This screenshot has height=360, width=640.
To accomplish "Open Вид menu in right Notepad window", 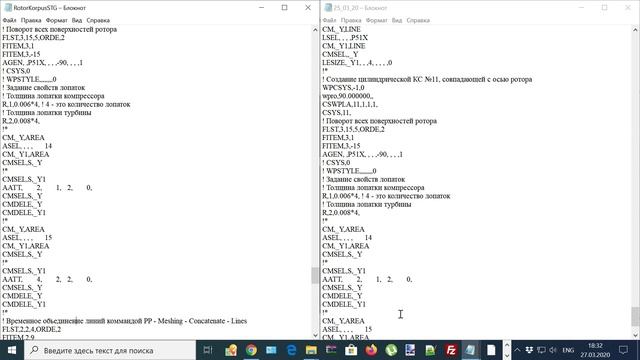I will coord(397,20).
